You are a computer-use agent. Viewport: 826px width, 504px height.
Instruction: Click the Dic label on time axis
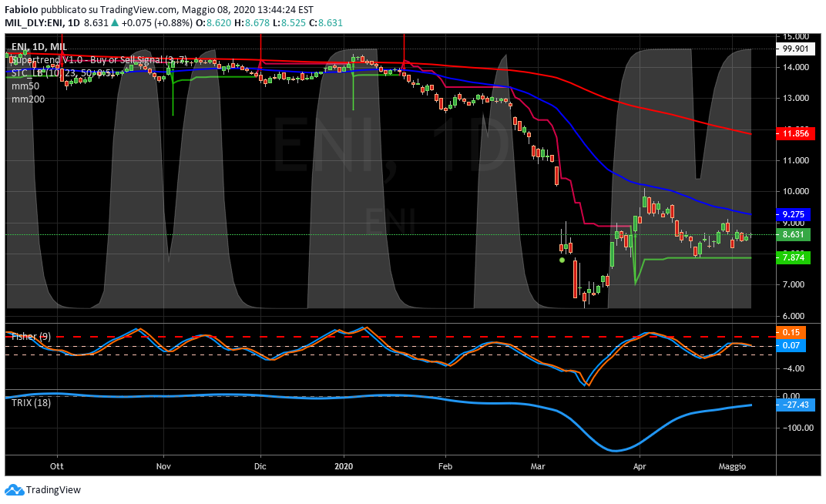click(260, 466)
